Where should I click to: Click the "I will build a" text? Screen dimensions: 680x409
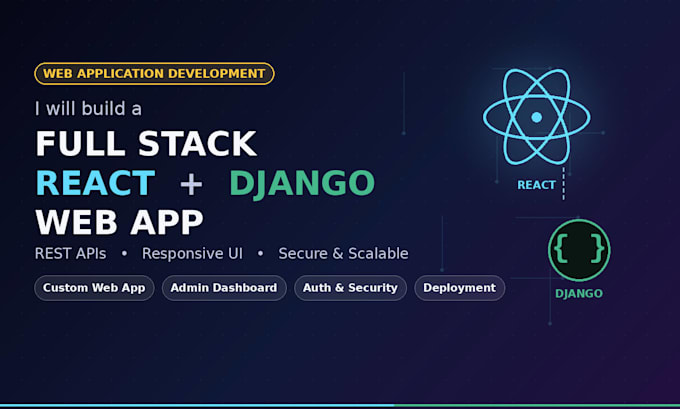(88, 108)
